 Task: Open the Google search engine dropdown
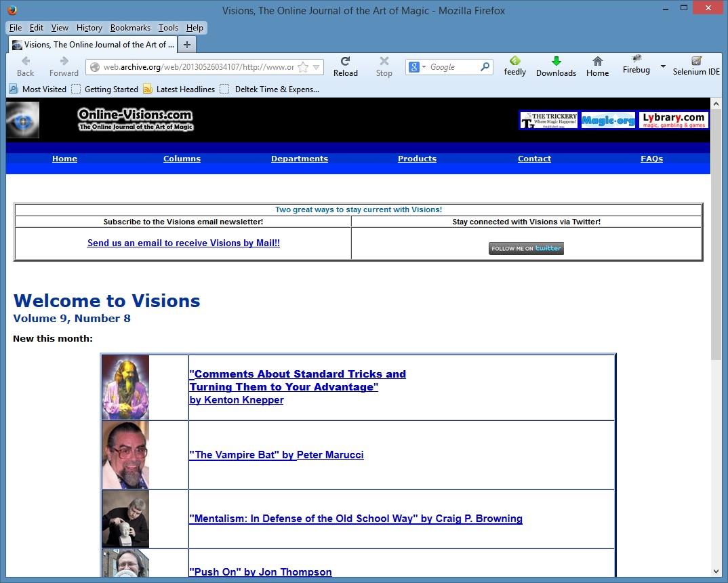(418, 67)
